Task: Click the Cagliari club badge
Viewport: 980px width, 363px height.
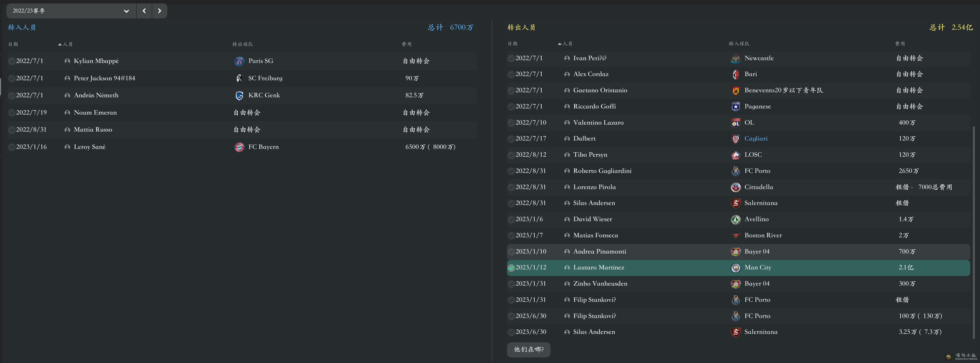Action: click(735, 139)
